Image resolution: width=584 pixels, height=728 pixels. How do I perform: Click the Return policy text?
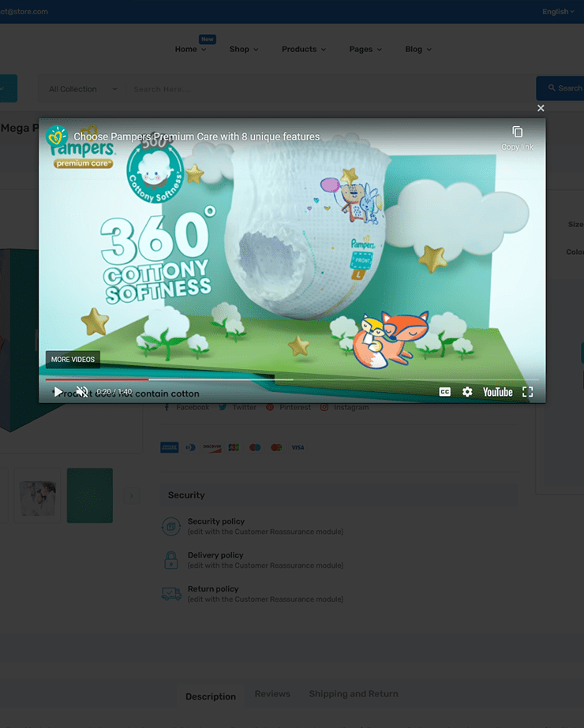[x=213, y=588]
